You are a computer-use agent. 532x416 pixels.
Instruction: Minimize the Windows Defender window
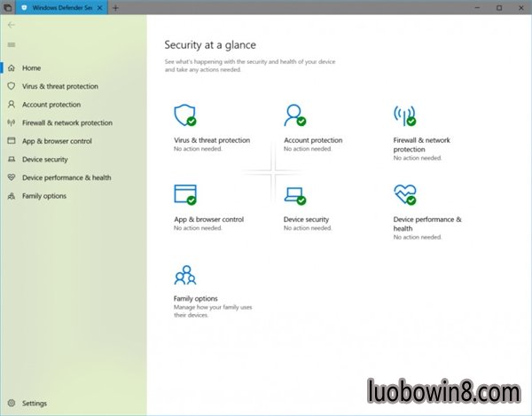click(x=477, y=7)
